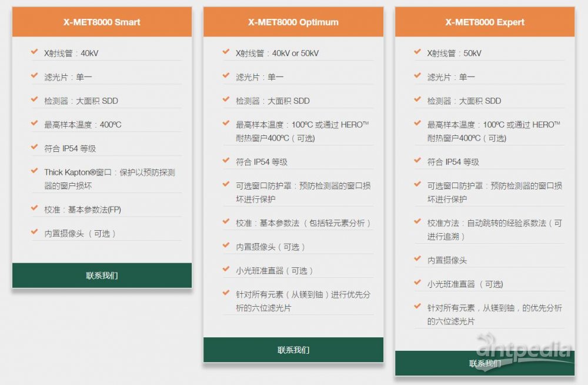Click checkmark beside Smart Thick Kapton 窗口
The image size is (588, 385).
(x=34, y=171)
